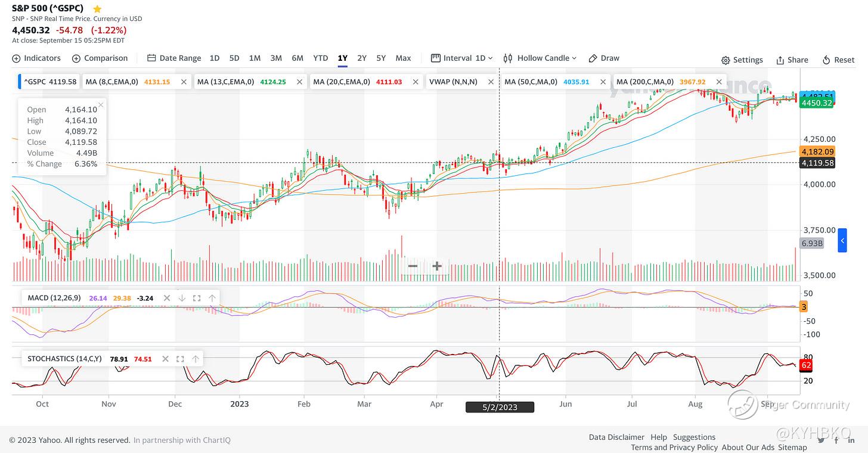Move the Stochastics panel up
Image resolution: width=868 pixels, height=453 pixels.
click(195, 359)
